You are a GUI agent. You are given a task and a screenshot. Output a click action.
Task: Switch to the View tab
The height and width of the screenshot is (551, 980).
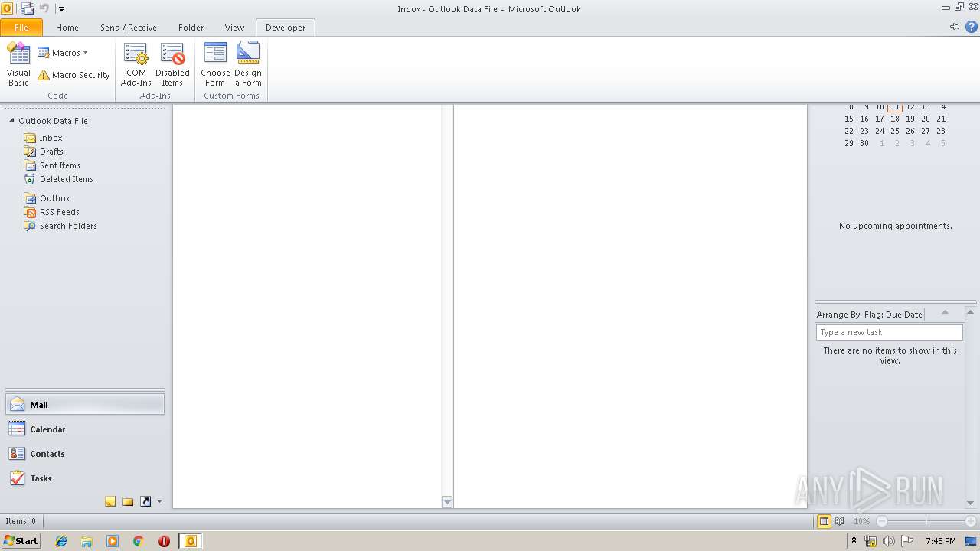click(234, 28)
